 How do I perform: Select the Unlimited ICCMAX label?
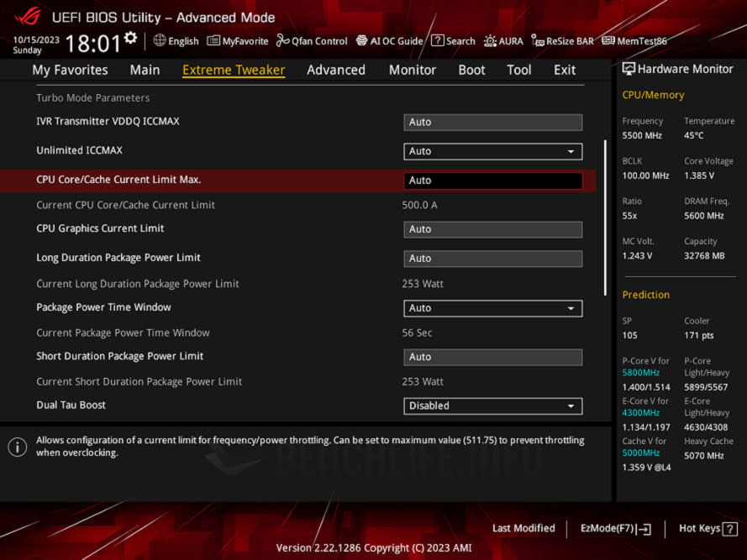(79, 150)
